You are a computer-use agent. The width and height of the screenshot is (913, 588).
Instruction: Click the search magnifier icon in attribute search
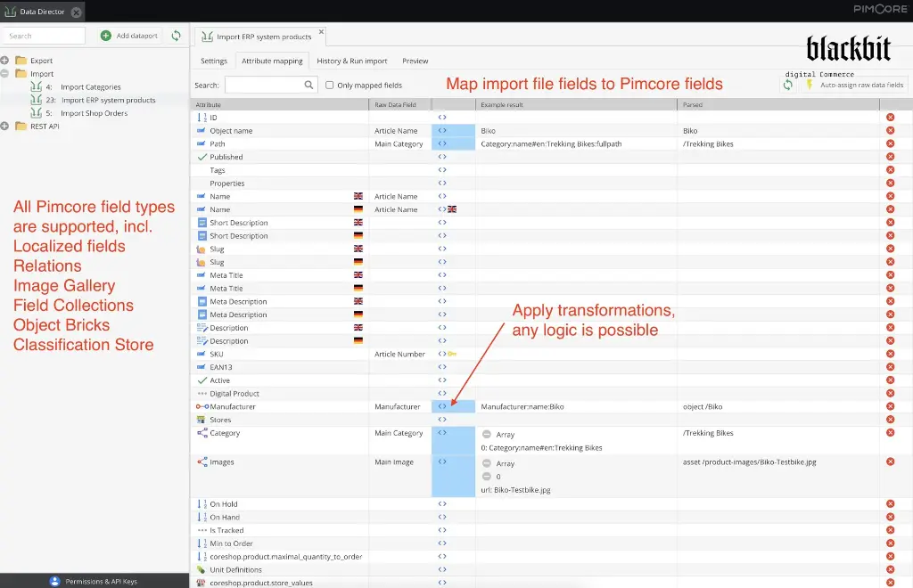pos(308,85)
